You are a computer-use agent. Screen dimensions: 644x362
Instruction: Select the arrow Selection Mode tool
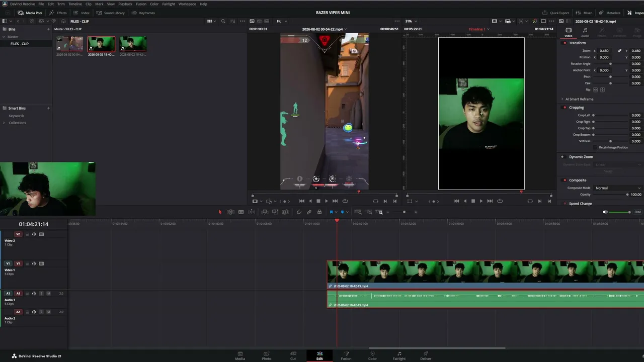(220, 212)
